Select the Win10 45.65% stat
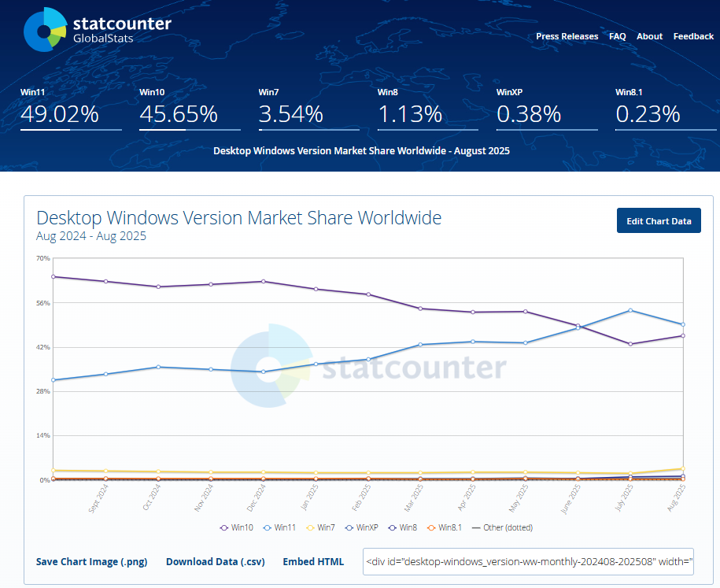This screenshot has width=720, height=588. 190,109
